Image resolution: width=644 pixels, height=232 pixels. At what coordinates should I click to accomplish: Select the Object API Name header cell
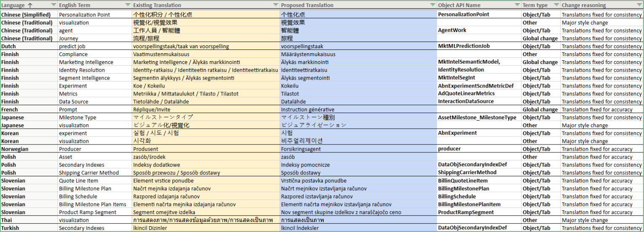(x=479, y=5)
